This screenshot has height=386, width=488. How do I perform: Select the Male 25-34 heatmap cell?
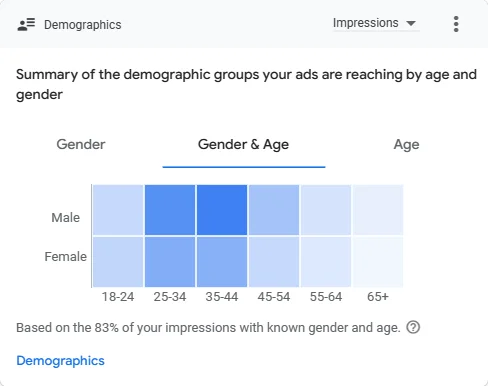(x=170, y=210)
